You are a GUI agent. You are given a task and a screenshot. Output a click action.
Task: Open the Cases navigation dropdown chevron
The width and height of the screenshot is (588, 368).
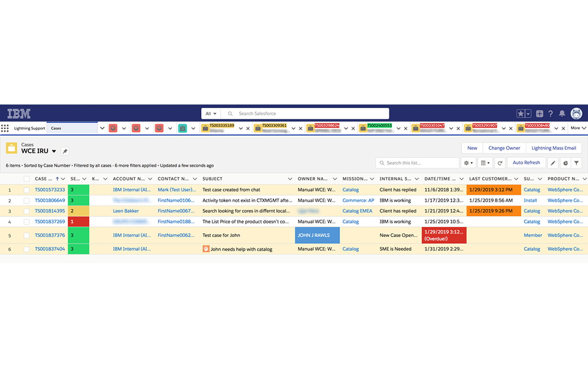102,128
